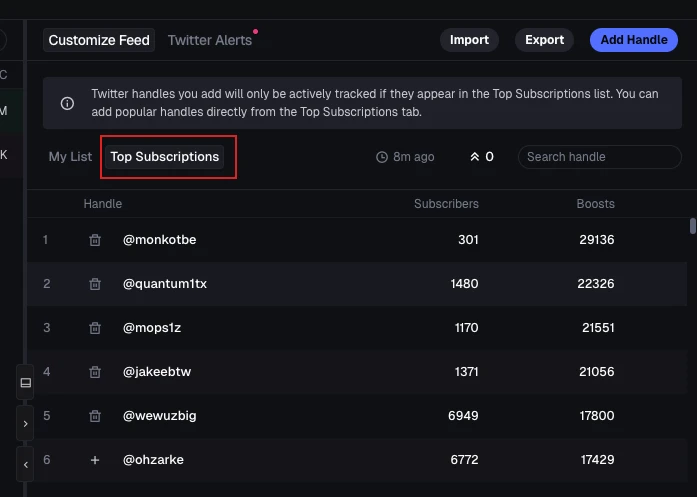The width and height of the screenshot is (697, 497).
Task: Click the Import button
Action: [x=469, y=40]
